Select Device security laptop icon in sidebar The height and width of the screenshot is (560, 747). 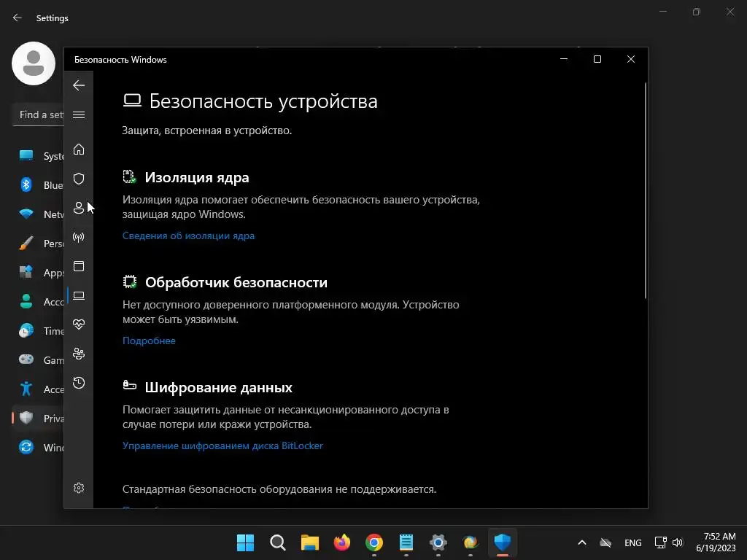pos(79,295)
